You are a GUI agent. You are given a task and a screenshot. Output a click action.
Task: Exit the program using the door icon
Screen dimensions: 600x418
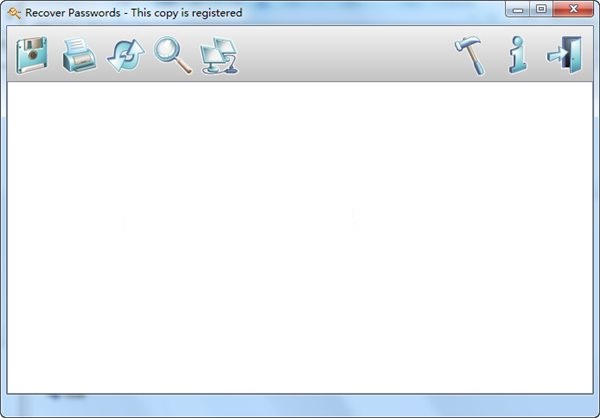[565, 55]
